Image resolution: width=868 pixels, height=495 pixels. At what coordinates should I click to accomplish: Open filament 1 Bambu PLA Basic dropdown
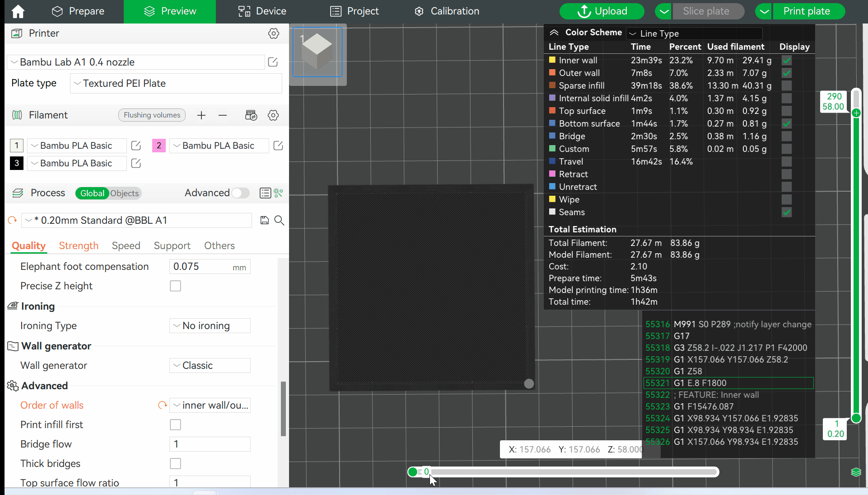(77, 146)
